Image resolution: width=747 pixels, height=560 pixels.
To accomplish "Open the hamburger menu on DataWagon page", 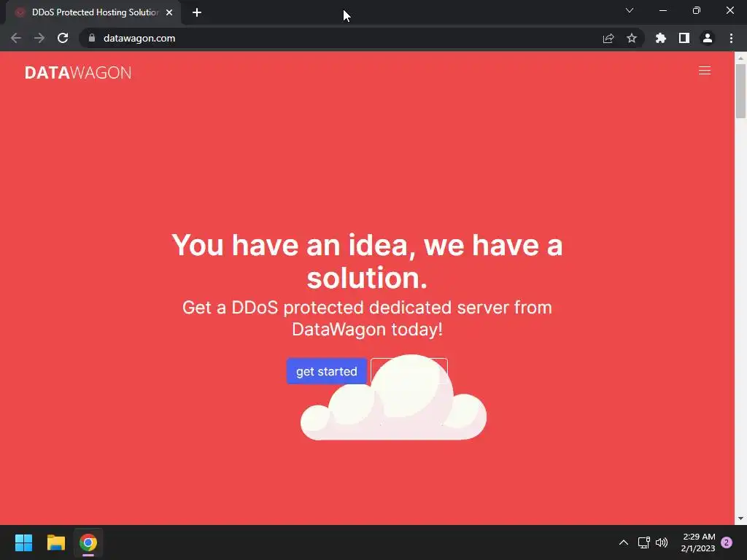I will coord(704,71).
